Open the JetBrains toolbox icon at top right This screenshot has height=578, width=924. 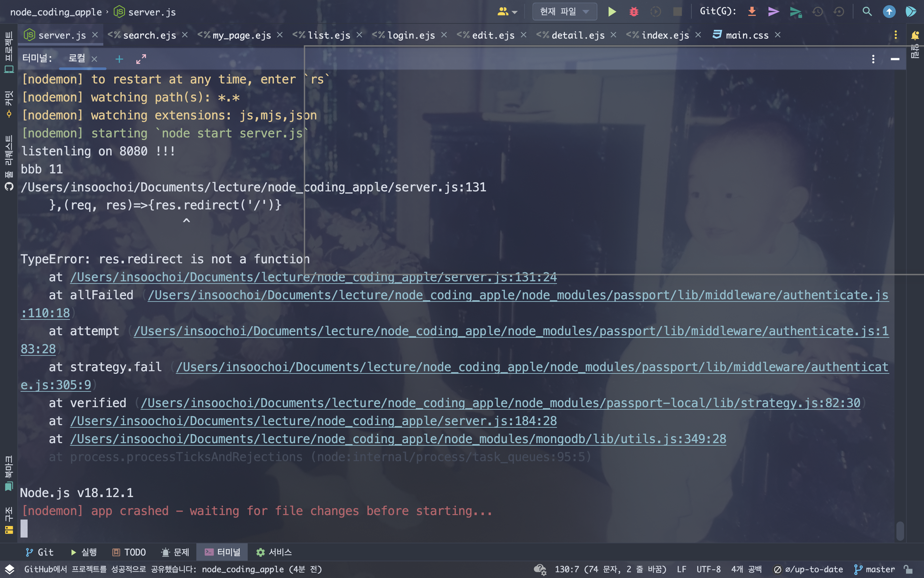(911, 12)
